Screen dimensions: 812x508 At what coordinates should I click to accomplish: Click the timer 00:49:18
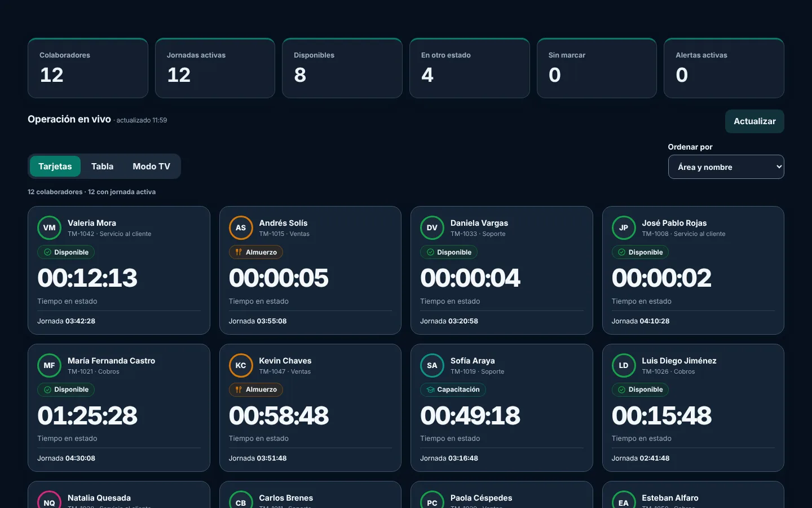pyautogui.click(x=470, y=415)
